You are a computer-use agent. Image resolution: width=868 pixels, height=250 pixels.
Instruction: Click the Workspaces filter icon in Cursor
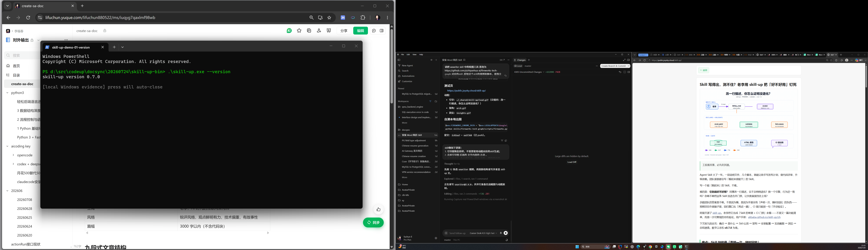point(430,101)
